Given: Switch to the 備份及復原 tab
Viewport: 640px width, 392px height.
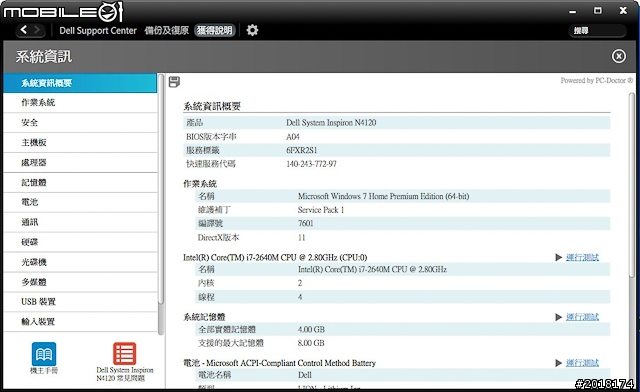Looking at the screenshot, I should point(167,31).
